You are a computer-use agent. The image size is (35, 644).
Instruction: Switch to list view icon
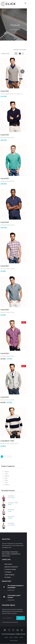point(23,54)
